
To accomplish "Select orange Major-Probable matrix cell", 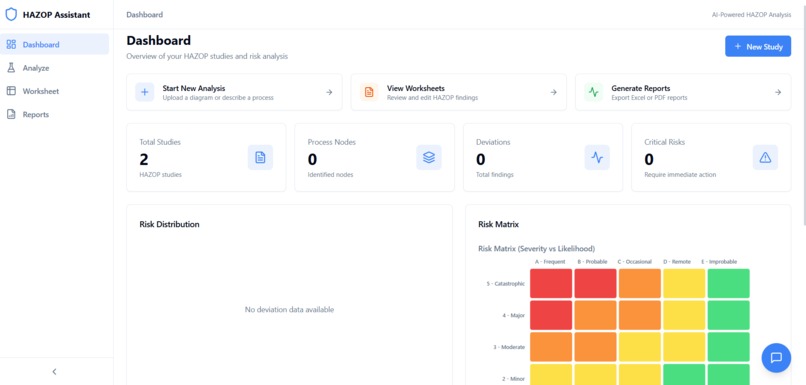I will pyautogui.click(x=595, y=315).
